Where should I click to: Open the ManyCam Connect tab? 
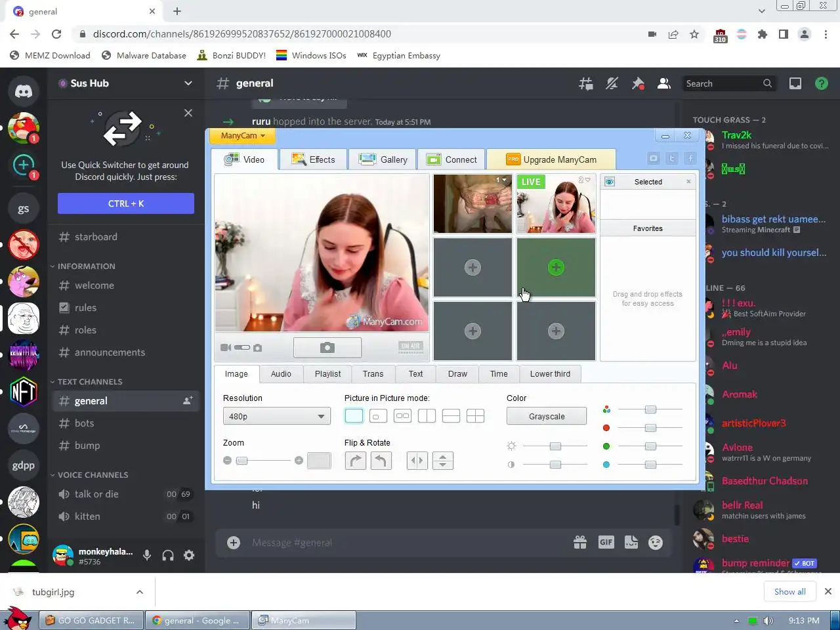[451, 159]
